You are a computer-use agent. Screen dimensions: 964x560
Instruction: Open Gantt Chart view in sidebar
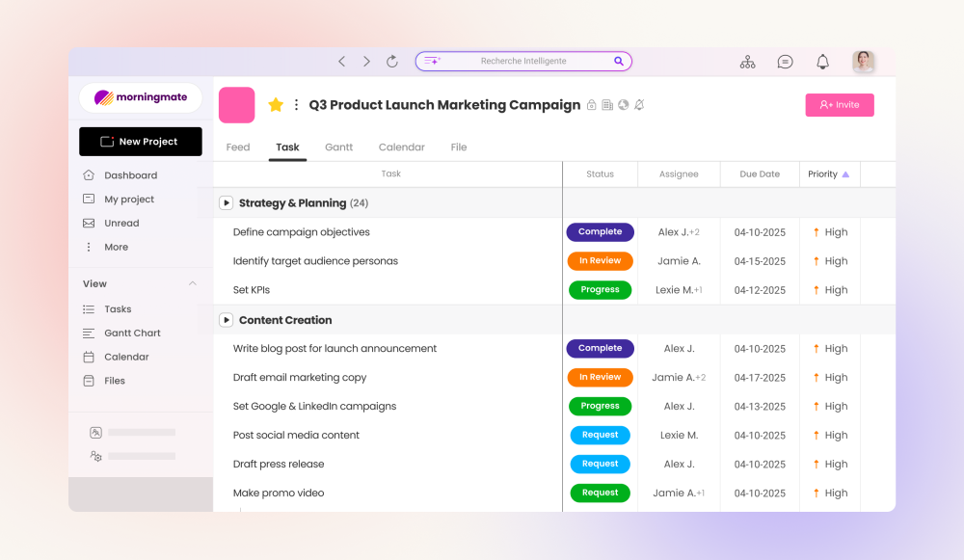132,333
